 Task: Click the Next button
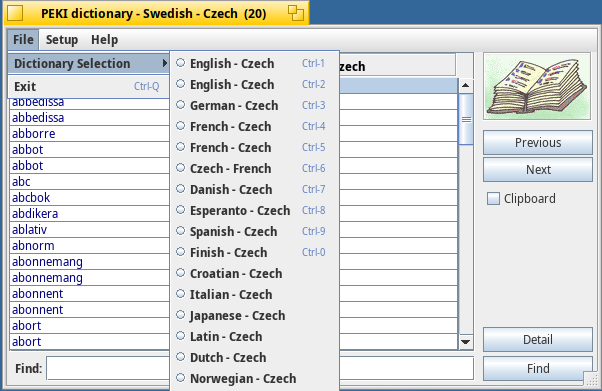coord(538,169)
